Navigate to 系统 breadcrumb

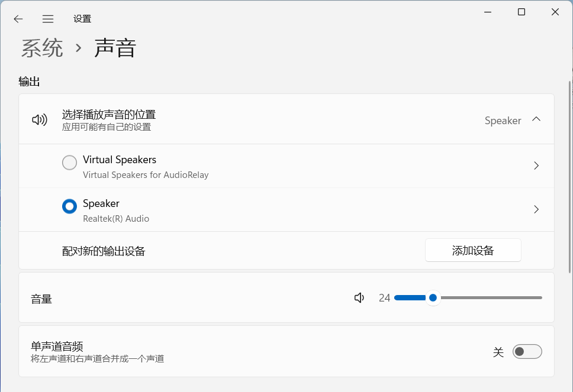[x=42, y=48]
